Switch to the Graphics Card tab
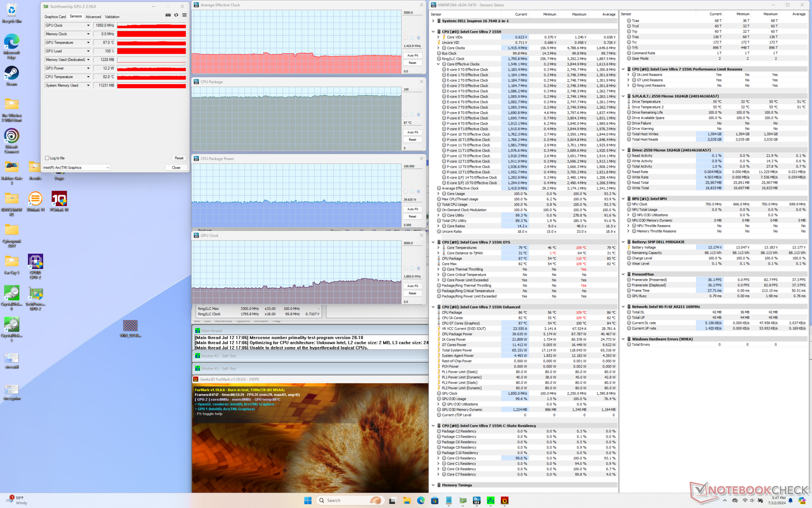The image size is (812, 508). click(55, 17)
